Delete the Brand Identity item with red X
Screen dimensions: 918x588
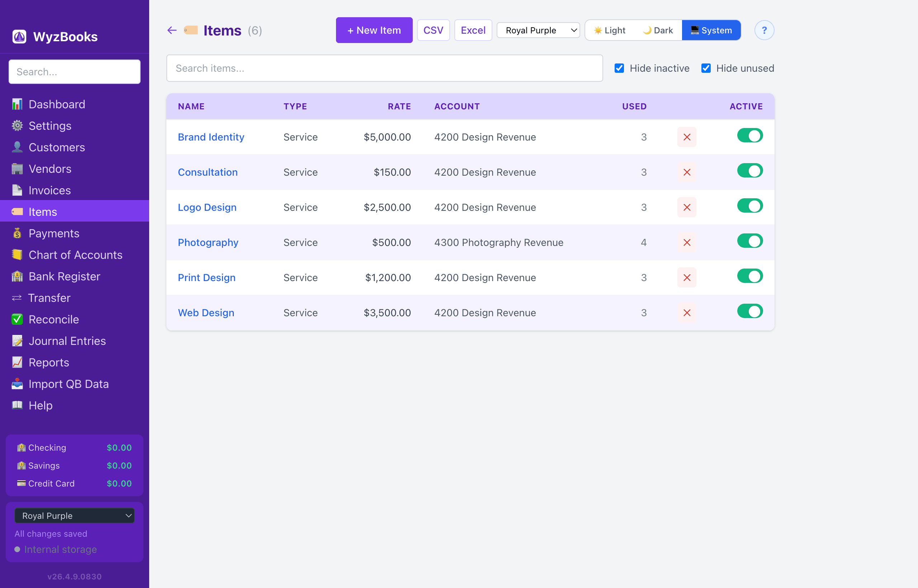(x=686, y=137)
